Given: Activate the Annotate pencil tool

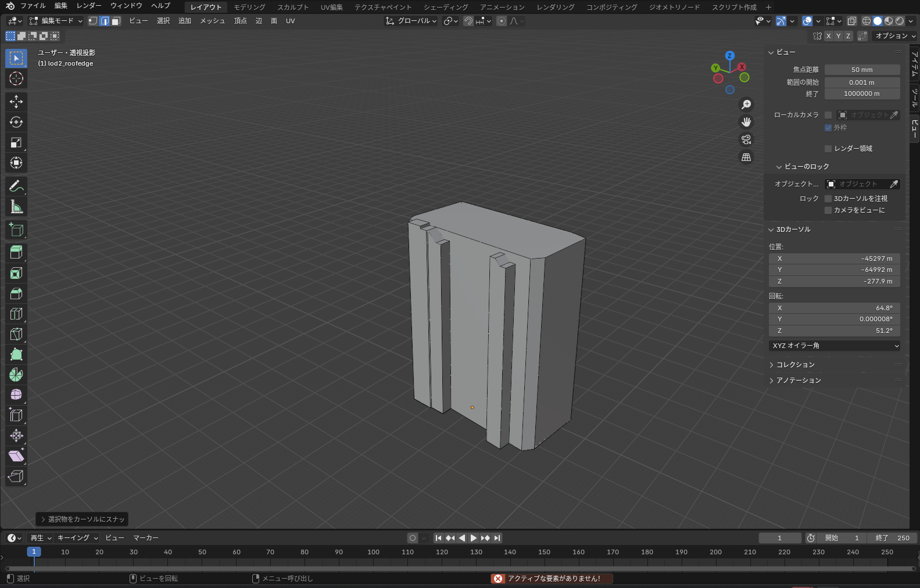Looking at the screenshot, I should click(x=16, y=186).
